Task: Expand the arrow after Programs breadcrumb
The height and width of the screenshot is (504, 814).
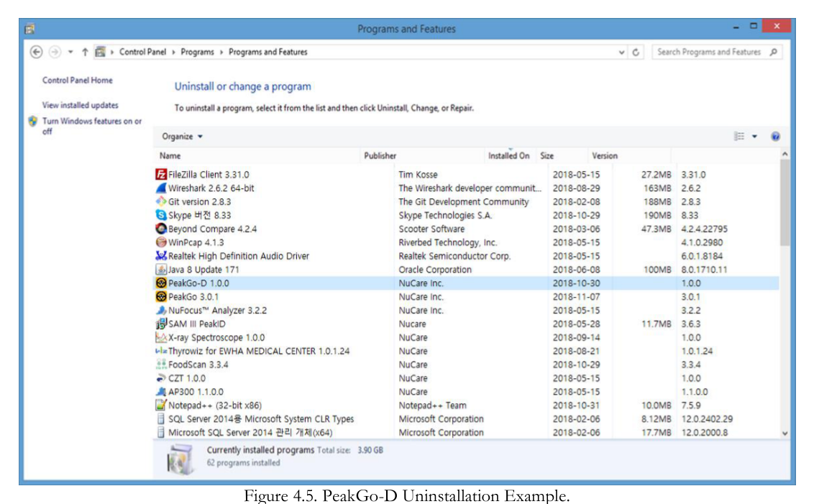Action: [221, 52]
